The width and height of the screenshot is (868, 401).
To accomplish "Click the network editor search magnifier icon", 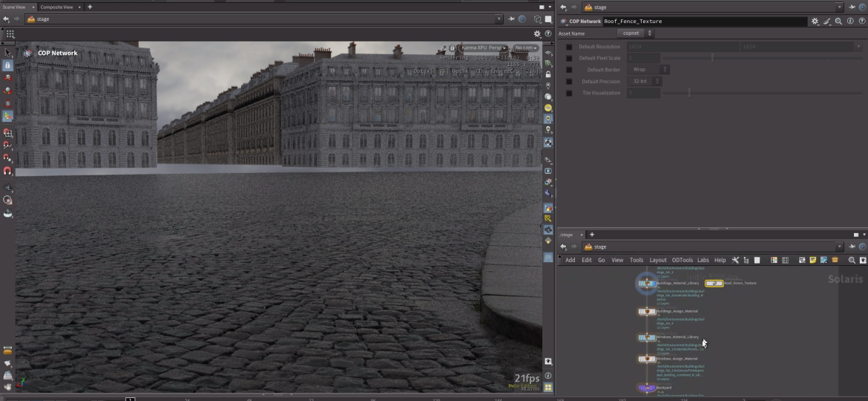I will click(852, 260).
